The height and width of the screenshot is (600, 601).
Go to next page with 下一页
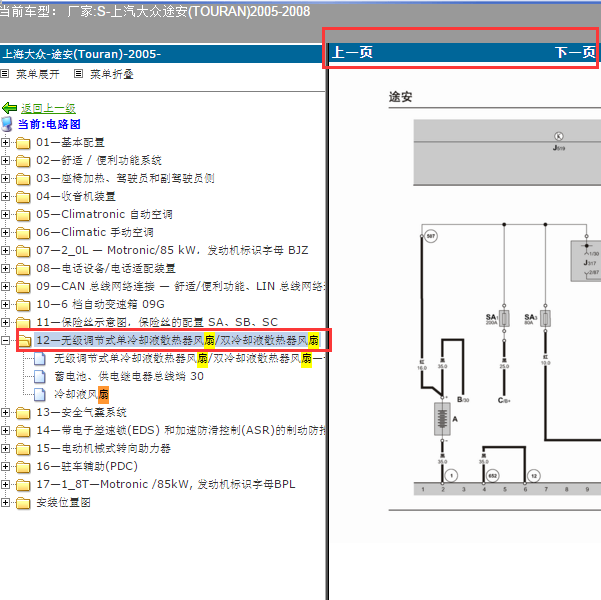(575, 52)
